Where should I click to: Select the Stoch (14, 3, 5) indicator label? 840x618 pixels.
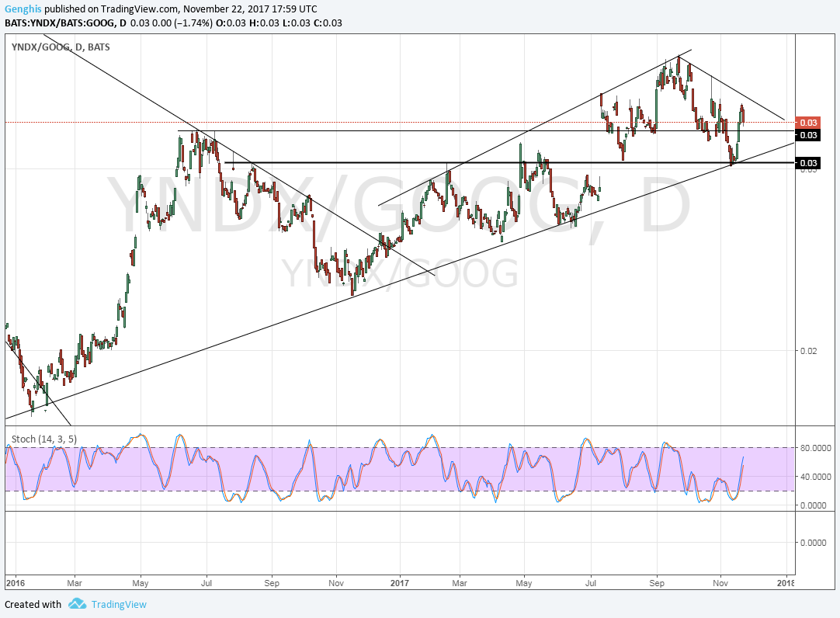click(44, 439)
